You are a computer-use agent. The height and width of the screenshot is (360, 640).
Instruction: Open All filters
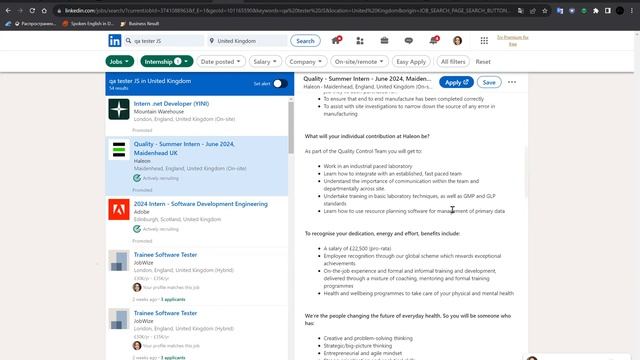(453, 62)
